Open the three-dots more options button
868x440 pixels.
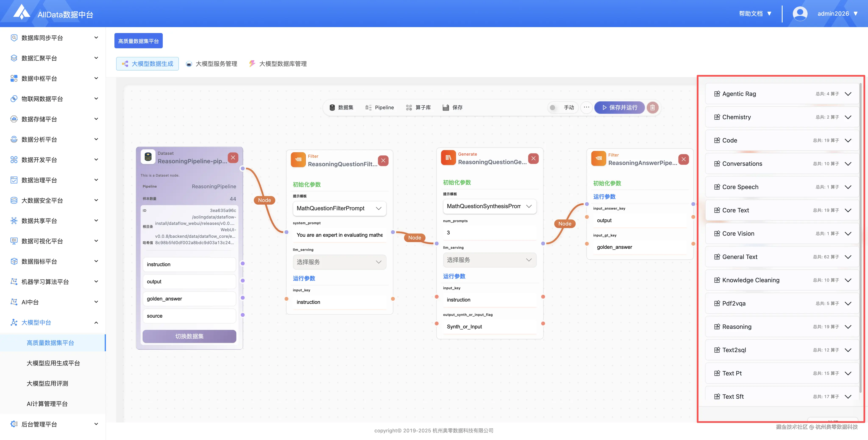[x=586, y=107]
